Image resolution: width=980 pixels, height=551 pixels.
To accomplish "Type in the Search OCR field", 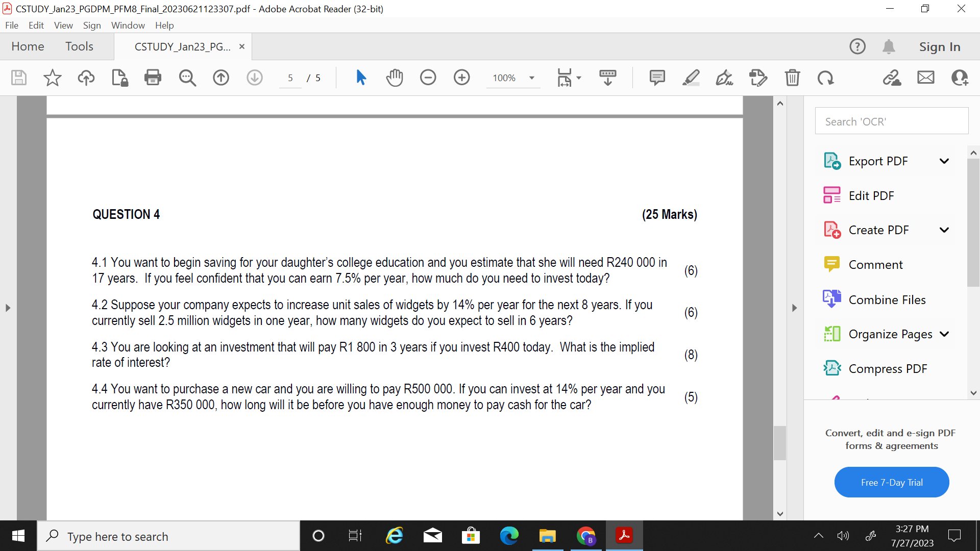I will [x=892, y=121].
